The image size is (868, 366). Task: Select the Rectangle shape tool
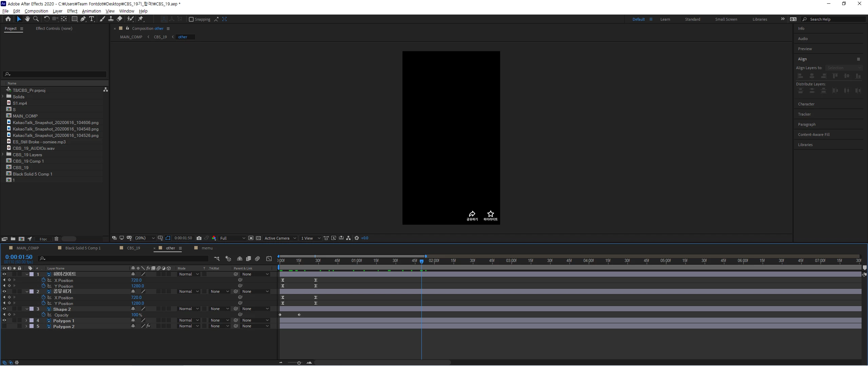(x=74, y=19)
